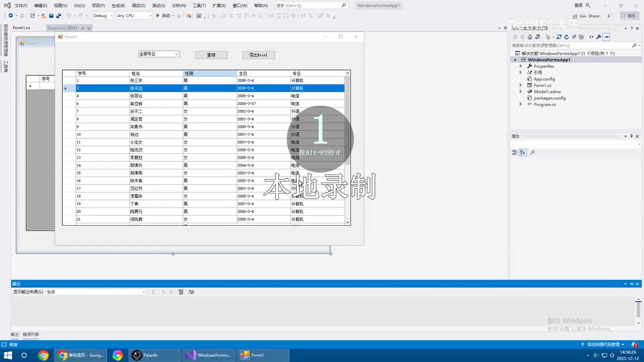Click the 主日 column header in grid
Image resolution: width=644 pixels, height=362 pixels.
click(264, 73)
